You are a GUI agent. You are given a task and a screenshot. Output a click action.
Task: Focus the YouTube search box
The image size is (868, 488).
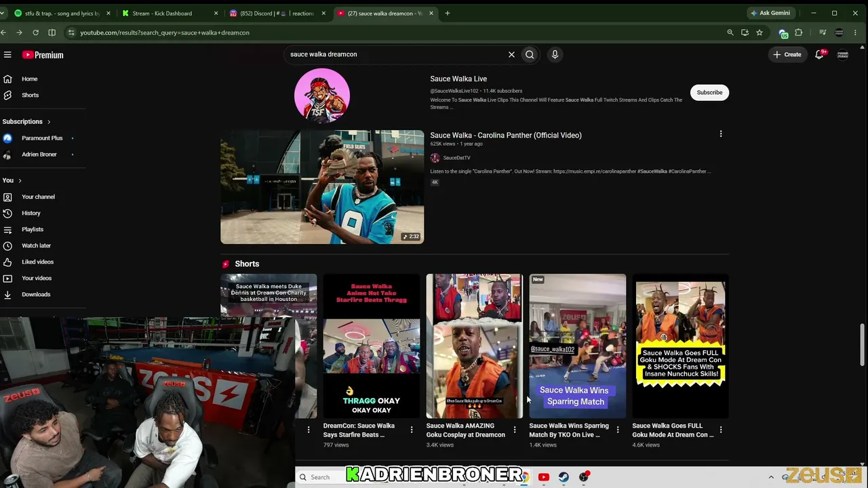[x=397, y=54]
